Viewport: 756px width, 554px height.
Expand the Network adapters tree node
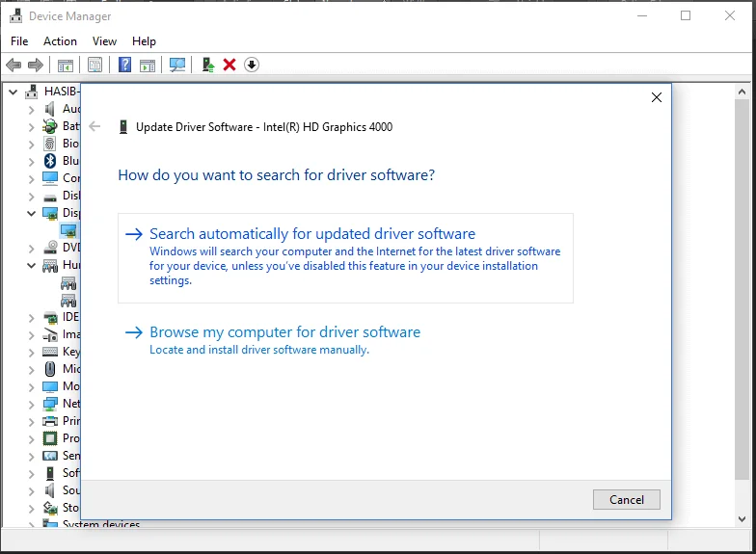coord(31,405)
